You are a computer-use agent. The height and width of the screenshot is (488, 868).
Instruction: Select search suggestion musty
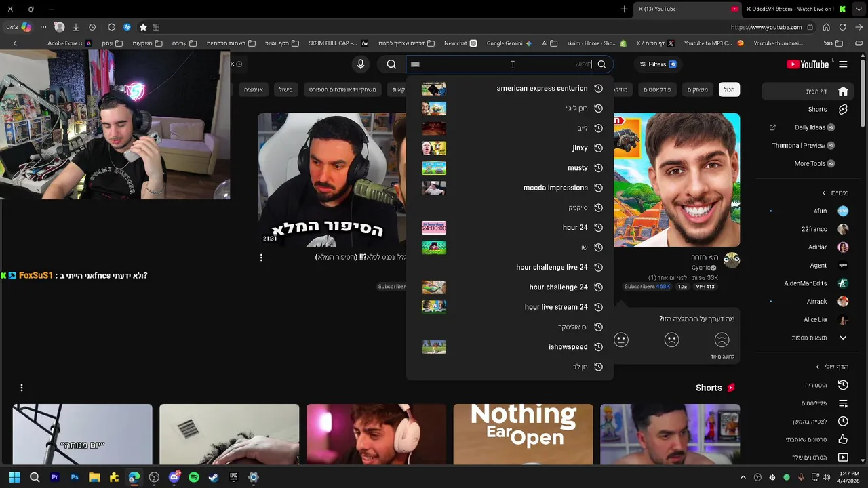[x=510, y=168]
